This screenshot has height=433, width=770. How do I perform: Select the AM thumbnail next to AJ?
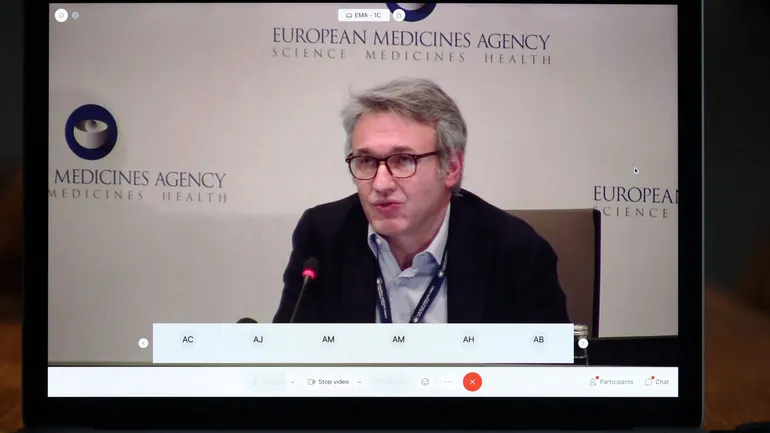coord(328,340)
